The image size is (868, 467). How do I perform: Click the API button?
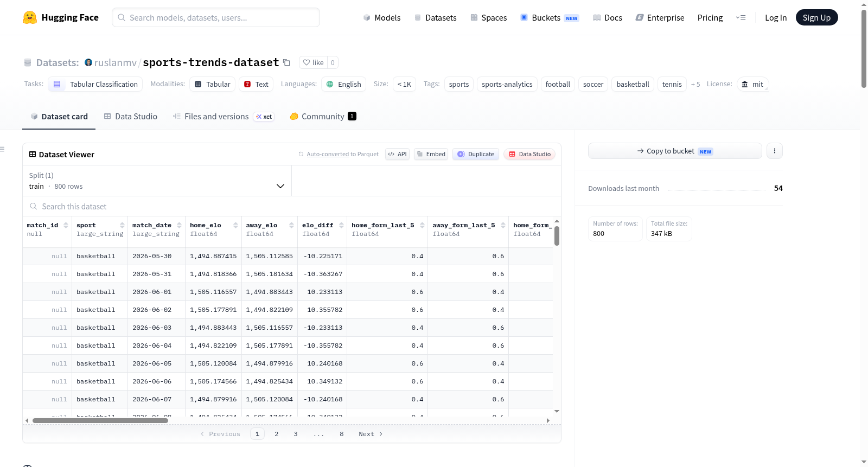coord(397,154)
